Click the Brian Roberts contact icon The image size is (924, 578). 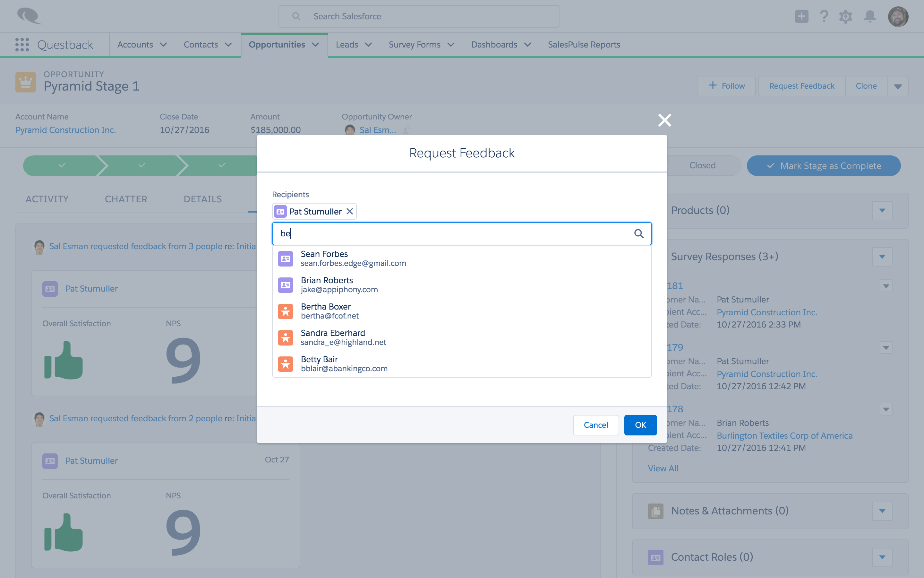[x=285, y=285]
